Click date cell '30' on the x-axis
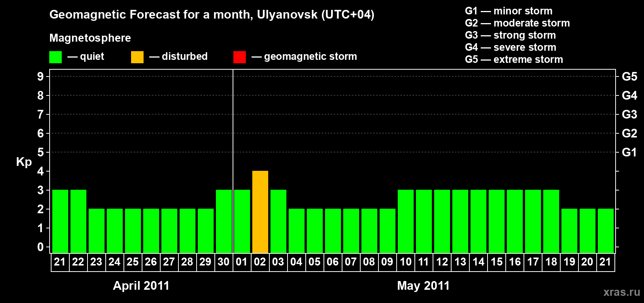This screenshot has width=644, height=303. (224, 262)
